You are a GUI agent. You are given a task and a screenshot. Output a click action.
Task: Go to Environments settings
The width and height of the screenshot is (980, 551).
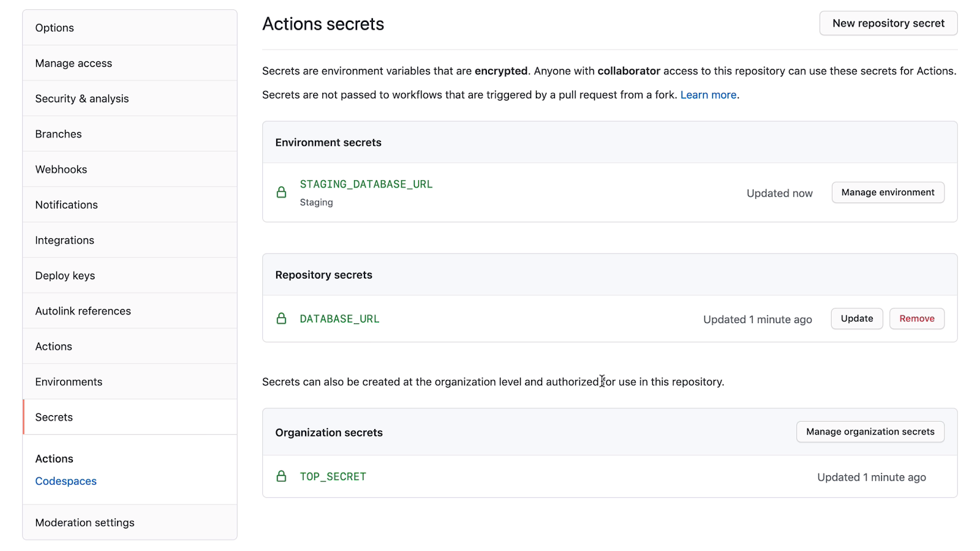pyautogui.click(x=68, y=381)
